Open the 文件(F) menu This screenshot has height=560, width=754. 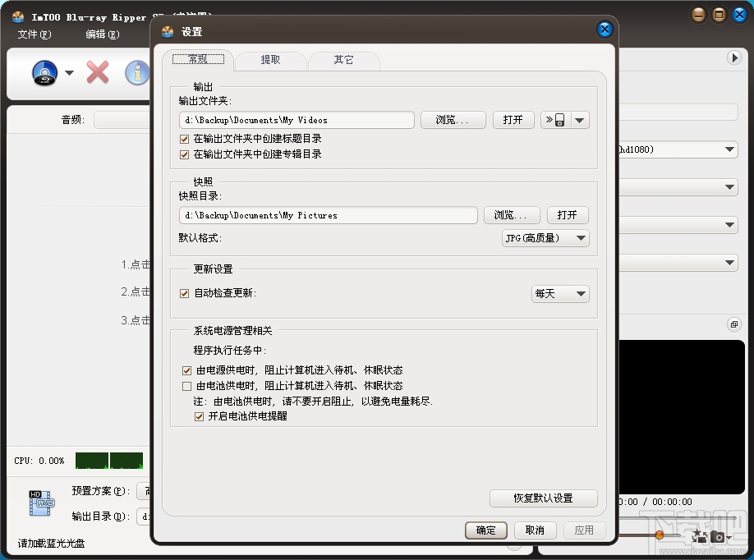coord(34,35)
